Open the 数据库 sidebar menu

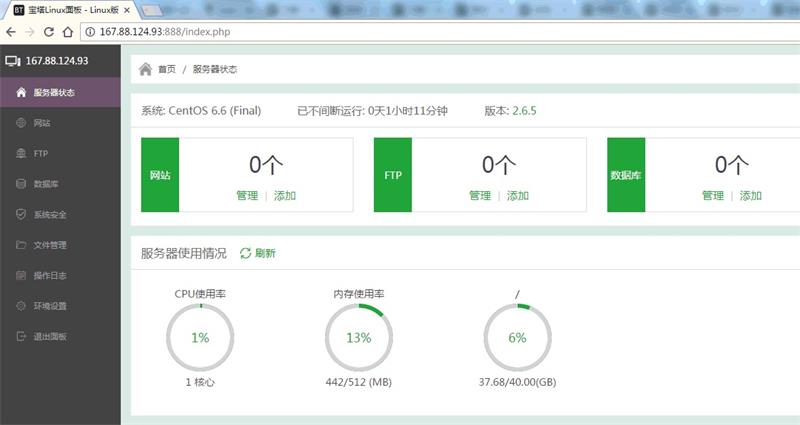[60, 184]
